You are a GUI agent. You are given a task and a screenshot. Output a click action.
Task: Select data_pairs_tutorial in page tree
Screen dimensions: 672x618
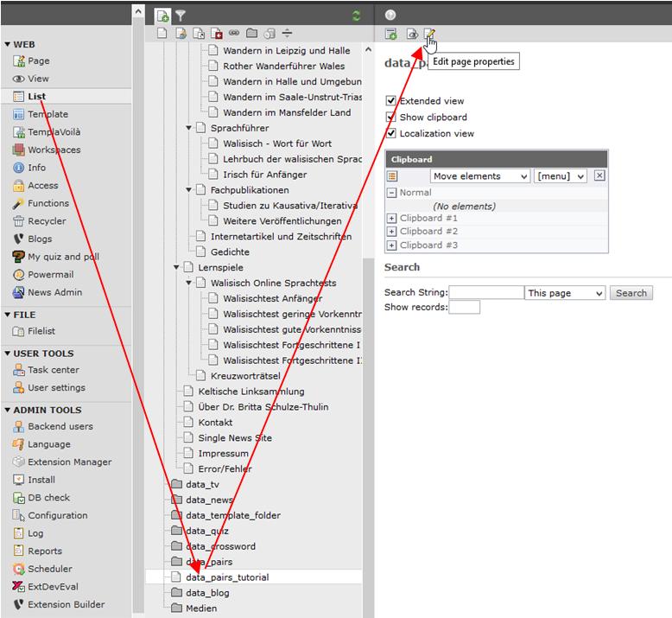click(226, 577)
